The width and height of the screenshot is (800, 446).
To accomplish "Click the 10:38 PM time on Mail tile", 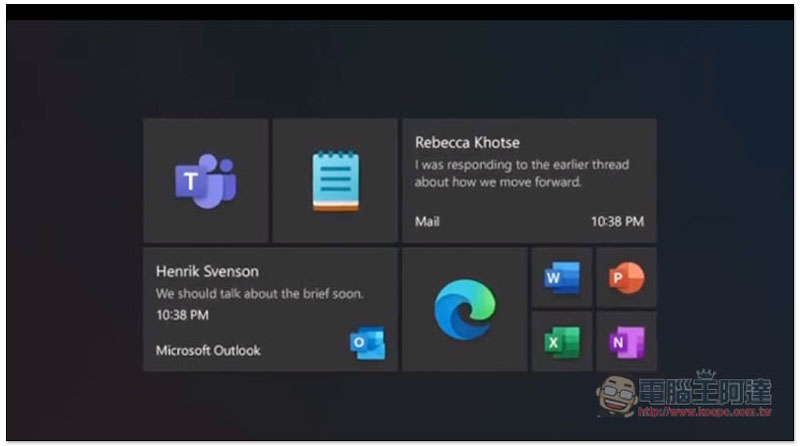I will (617, 221).
